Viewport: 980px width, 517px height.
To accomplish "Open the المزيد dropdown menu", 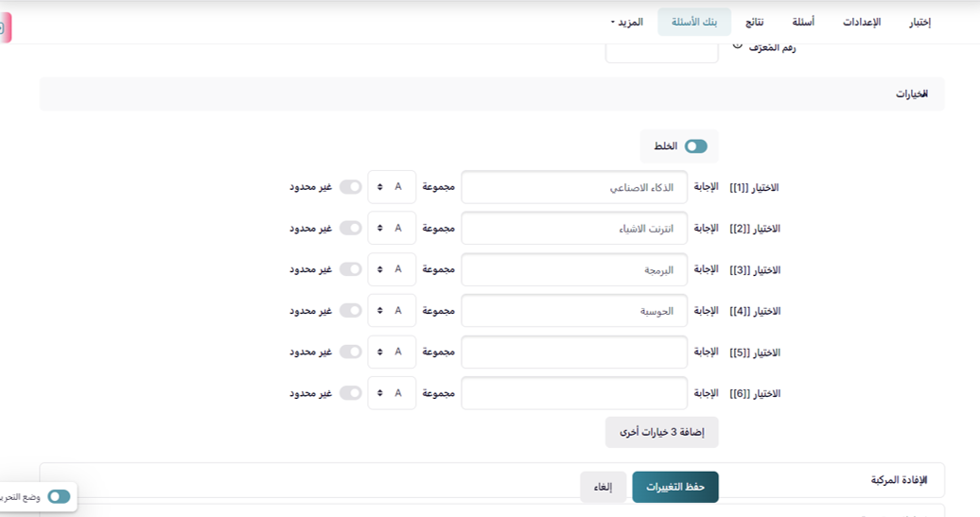I will 627,22.
